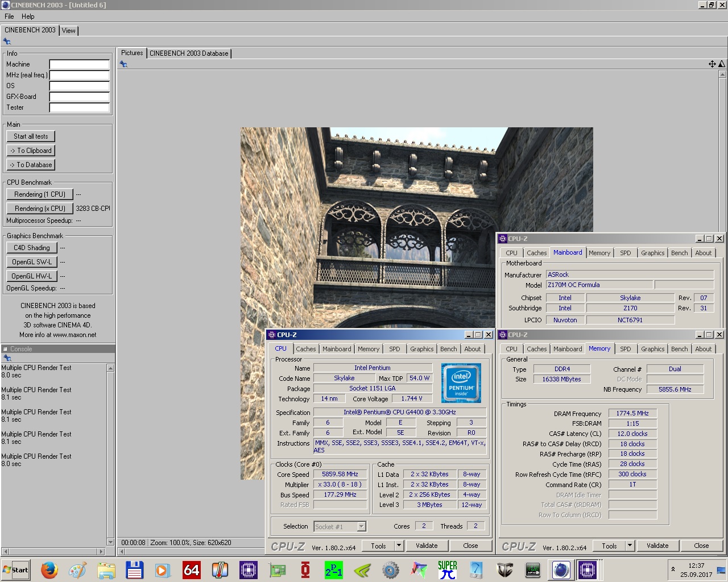Open GPU-Z green graphics card icon
728x582 pixels.
click(277, 569)
